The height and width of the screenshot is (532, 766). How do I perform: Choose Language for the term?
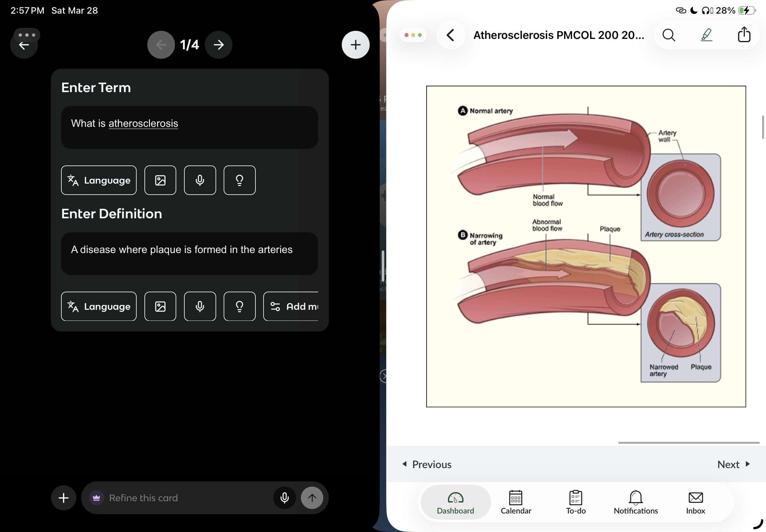click(x=99, y=180)
